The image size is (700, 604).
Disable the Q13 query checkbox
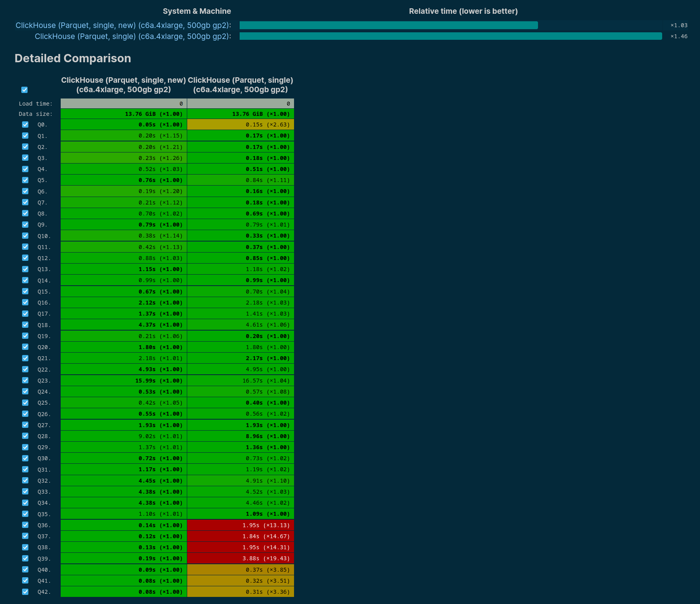point(25,269)
